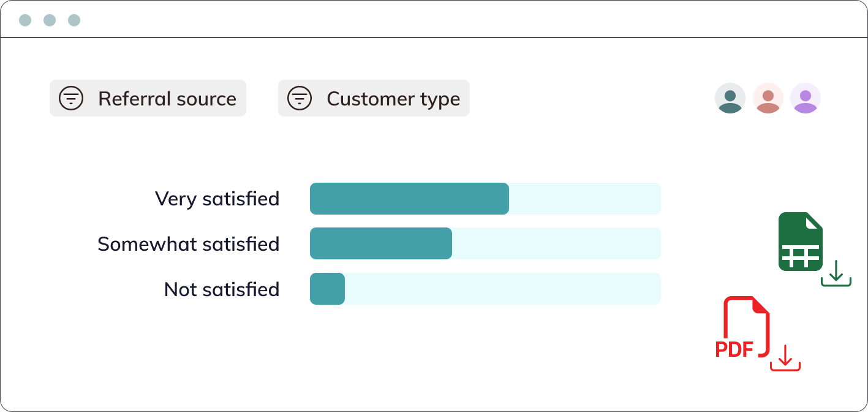
Task: Select the pink user avatar
Action: tap(768, 98)
